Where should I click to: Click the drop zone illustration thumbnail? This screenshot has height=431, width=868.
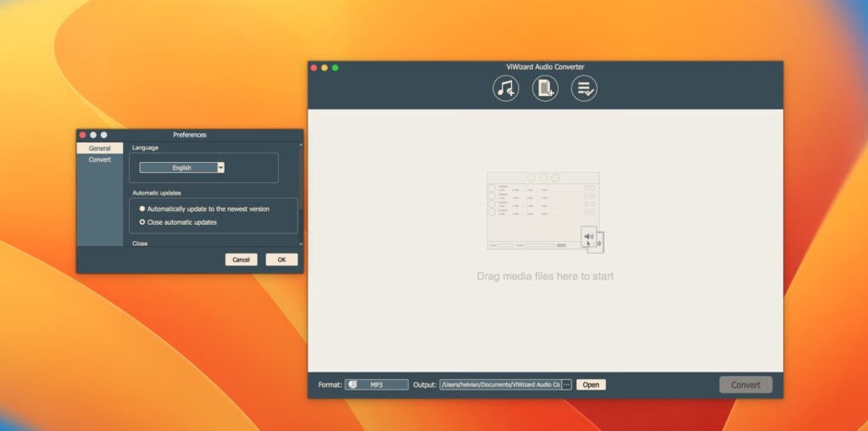click(545, 213)
